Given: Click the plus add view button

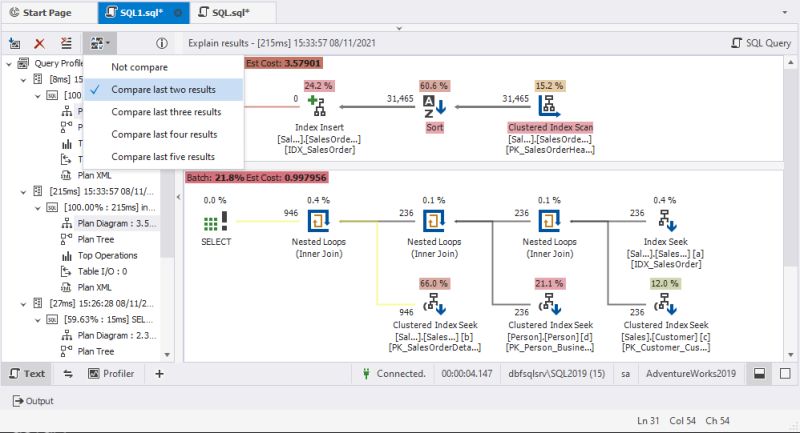Looking at the screenshot, I should tap(159, 374).
